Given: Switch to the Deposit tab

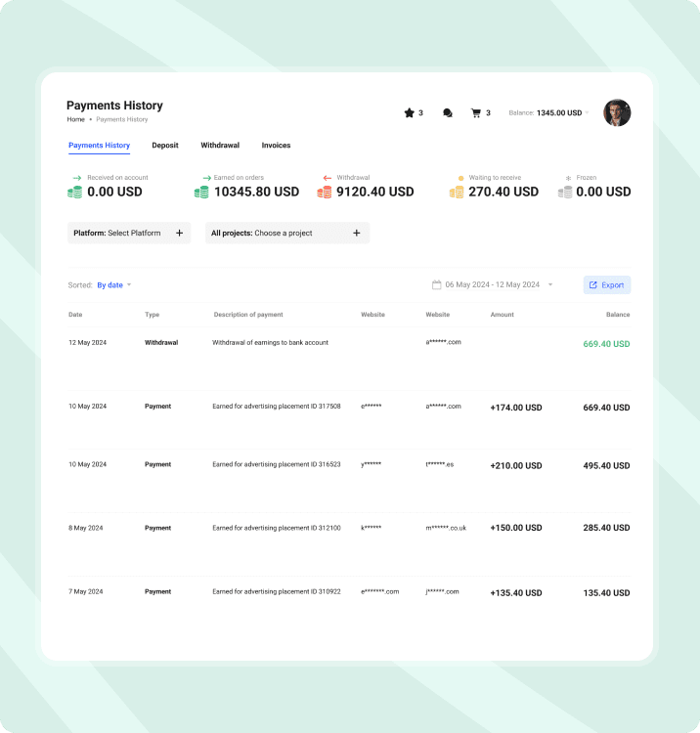Looking at the screenshot, I should click(165, 146).
